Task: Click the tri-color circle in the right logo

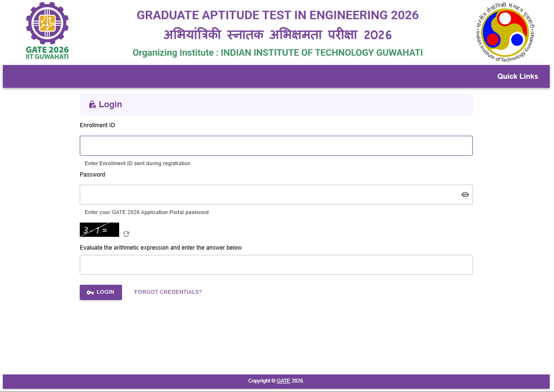Action: 505,33
